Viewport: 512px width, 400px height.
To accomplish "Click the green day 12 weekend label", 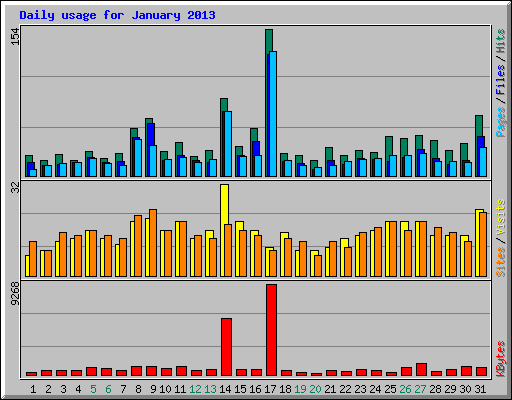I will point(195,389).
